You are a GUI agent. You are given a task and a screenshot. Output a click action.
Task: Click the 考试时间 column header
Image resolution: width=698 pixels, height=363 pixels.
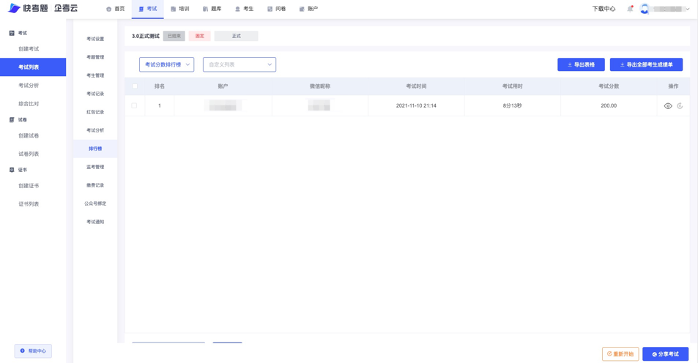[416, 86]
